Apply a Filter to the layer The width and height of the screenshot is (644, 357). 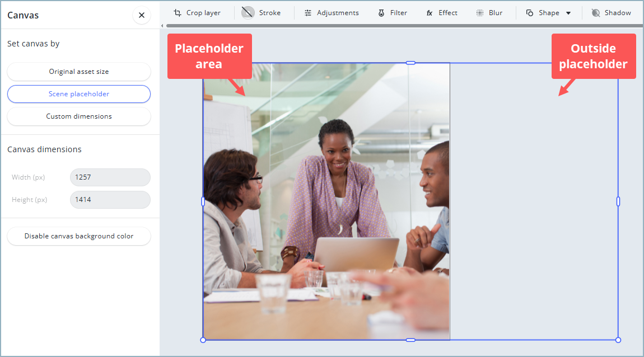point(392,12)
